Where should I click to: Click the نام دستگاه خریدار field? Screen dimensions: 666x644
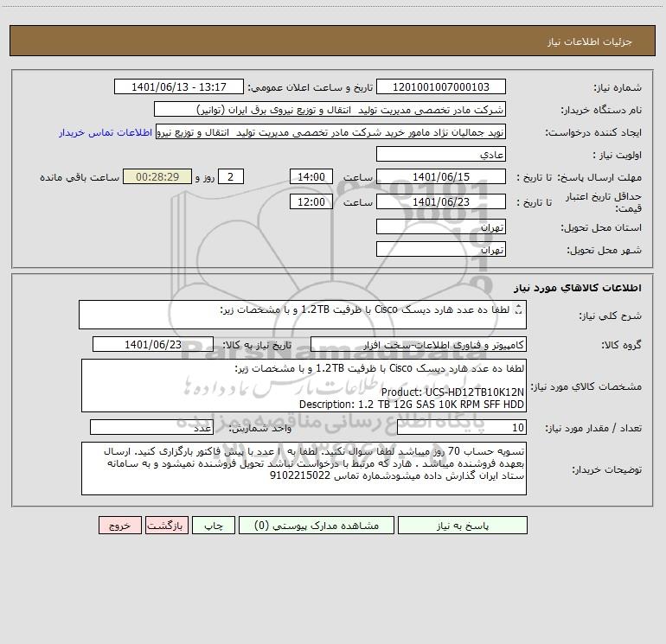click(x=330, y=109)
